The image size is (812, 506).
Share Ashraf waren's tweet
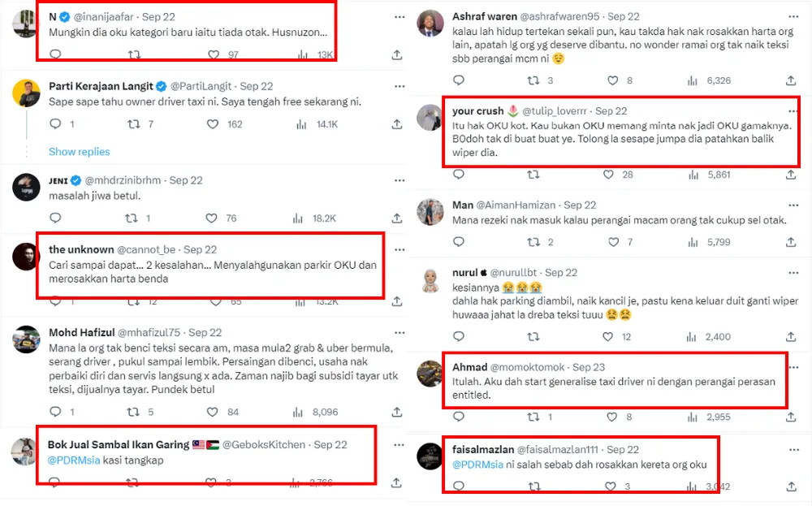click(791, 80)
